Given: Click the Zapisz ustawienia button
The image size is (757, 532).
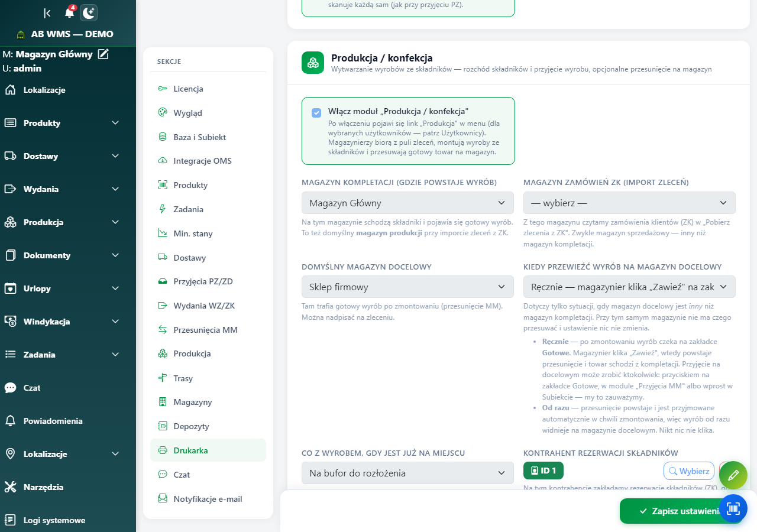Looking at the screenshot, I should pyautogui.click(x=681, y=511).
